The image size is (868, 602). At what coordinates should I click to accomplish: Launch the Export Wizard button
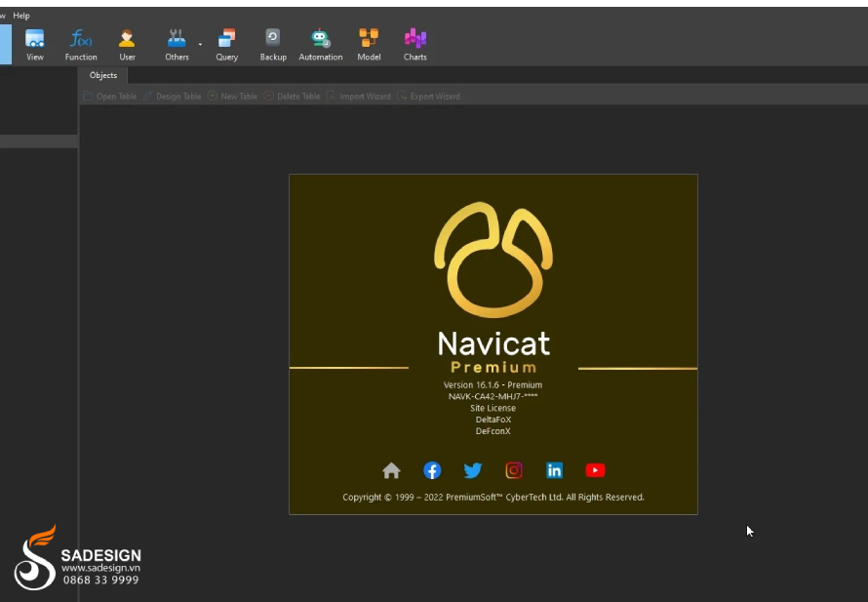[428, 97]
